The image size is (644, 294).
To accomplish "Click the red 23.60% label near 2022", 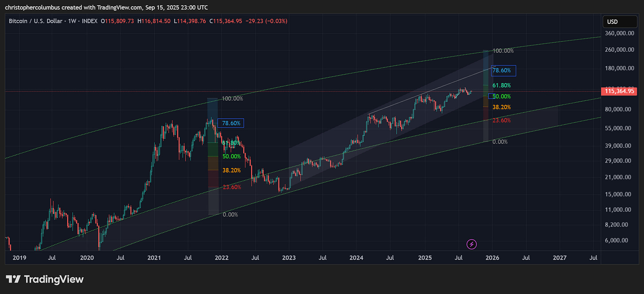I will (232, 187).
